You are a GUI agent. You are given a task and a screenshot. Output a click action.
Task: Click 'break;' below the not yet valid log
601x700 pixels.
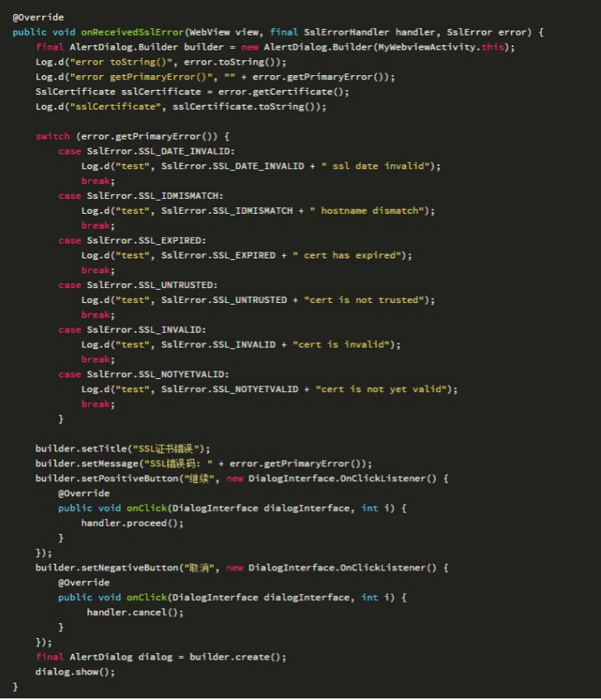97,404
